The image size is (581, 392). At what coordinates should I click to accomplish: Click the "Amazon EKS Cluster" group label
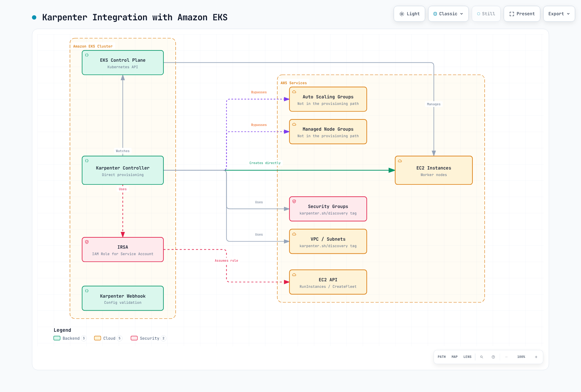[x=93, y=46]
